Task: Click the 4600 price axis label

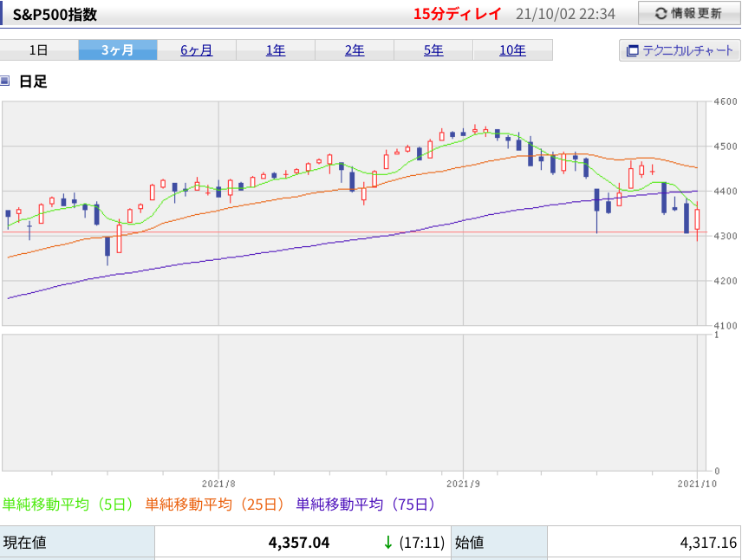Action: (726, 101)
